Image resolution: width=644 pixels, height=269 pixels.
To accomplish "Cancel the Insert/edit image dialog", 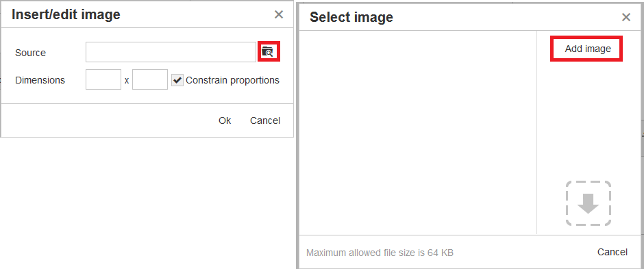I will pyautogui.click(x=265, y=120).
